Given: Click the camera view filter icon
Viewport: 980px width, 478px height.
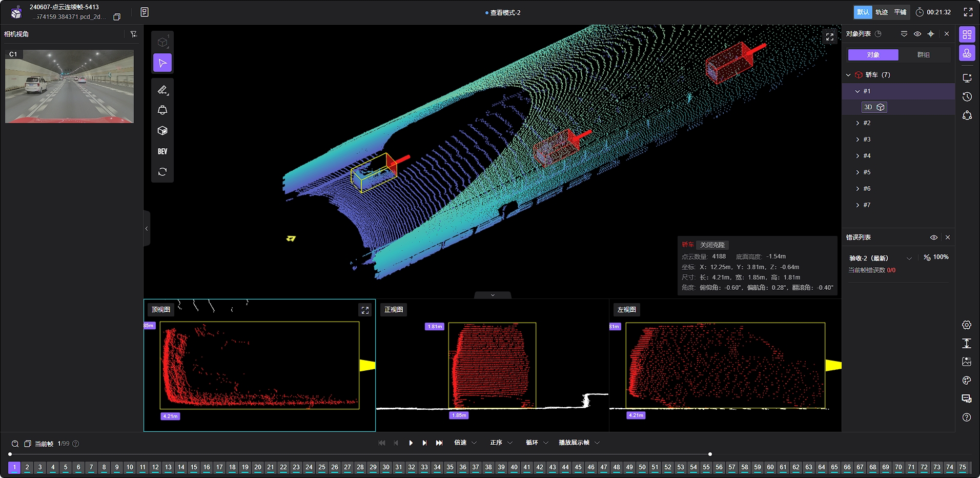Looking at the screenshot, I should pyautogui.click(x=133, y=34).
